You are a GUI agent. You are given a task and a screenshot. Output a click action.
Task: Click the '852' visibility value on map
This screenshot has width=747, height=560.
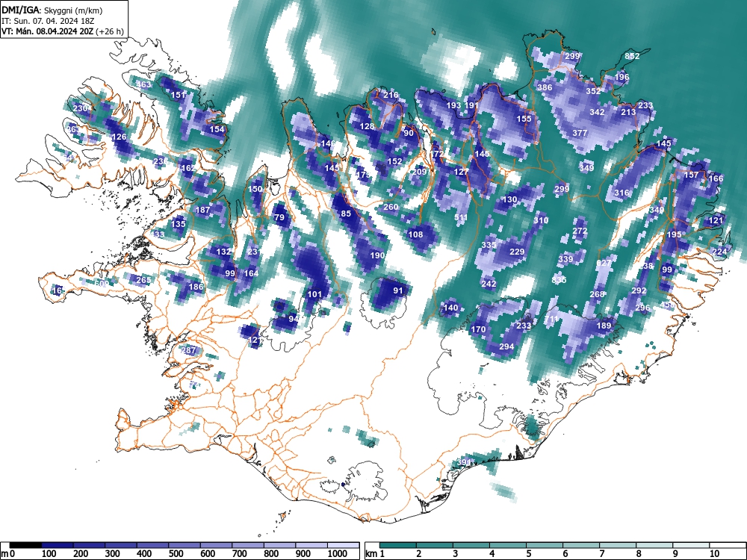(x=632, y=56)
